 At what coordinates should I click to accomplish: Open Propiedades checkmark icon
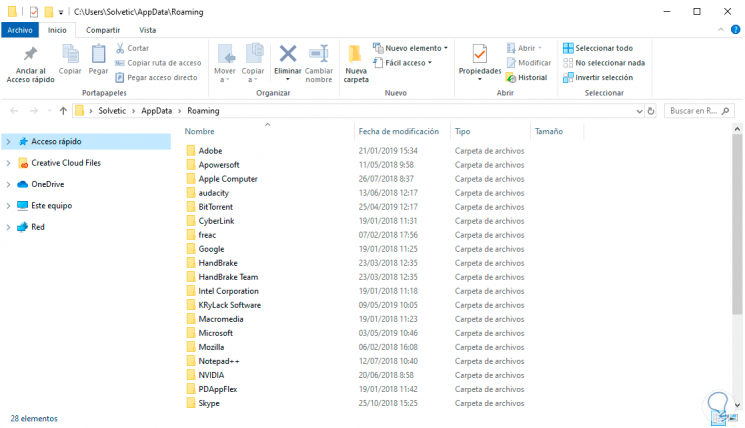480,54
